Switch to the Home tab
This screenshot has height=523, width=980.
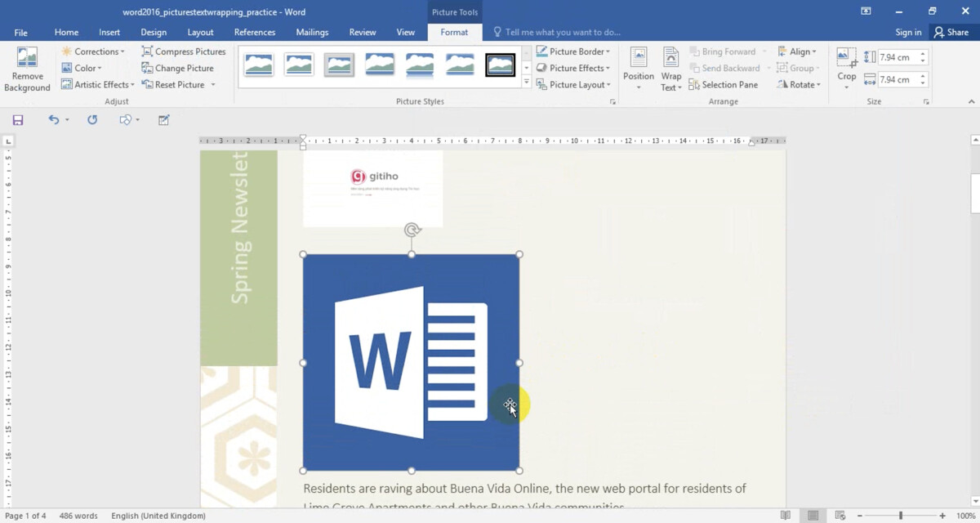[x=66, y=33]
